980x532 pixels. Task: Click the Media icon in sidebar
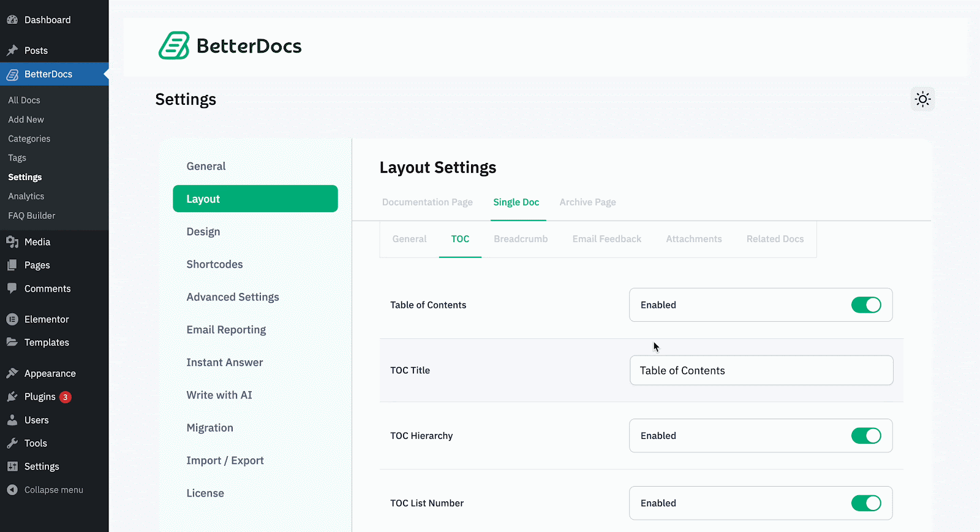[x=12, y=242]
